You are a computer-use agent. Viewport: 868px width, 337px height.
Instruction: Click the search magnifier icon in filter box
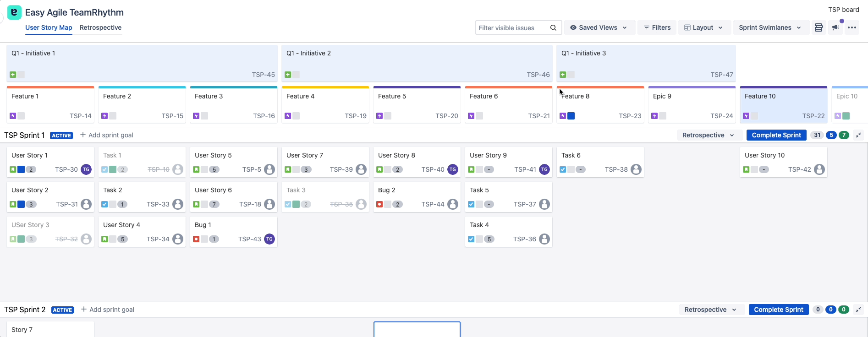(553, 28)
